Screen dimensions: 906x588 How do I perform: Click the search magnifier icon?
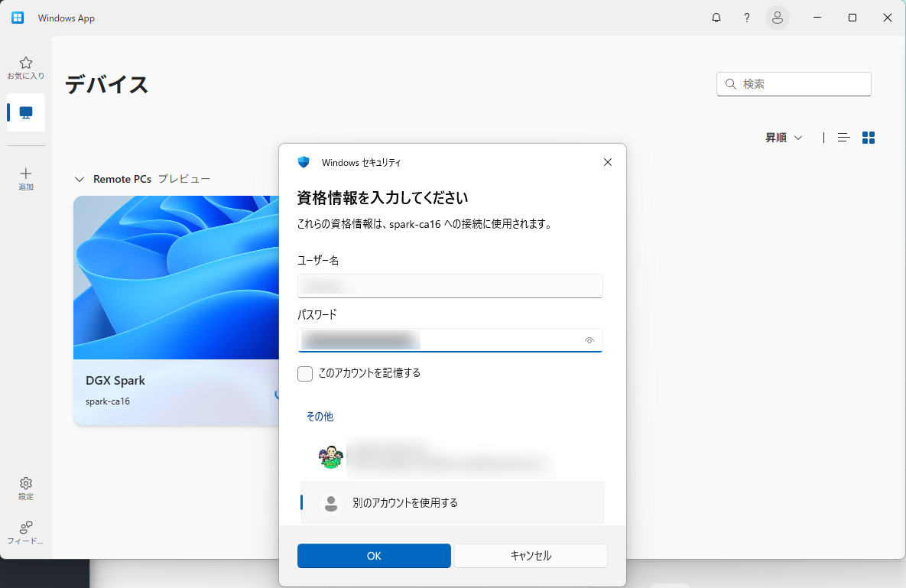pyautogui.click(x=730, y=84)
